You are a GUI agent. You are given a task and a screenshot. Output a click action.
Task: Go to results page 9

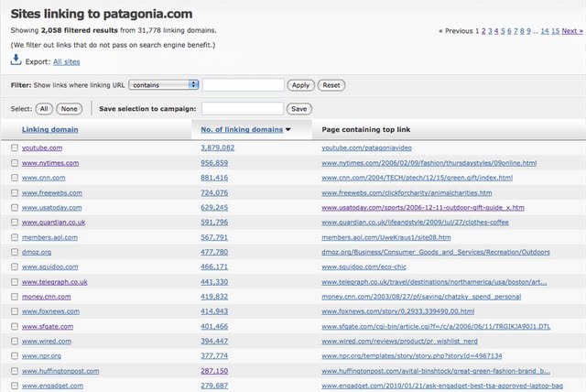click(x=528, y=31)
